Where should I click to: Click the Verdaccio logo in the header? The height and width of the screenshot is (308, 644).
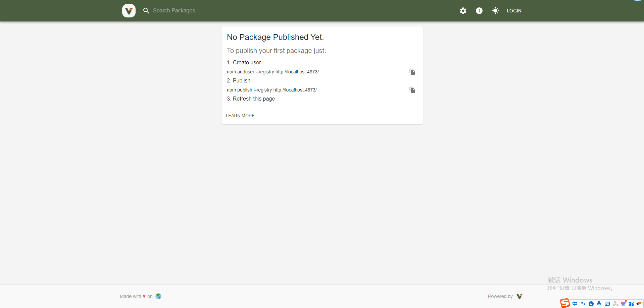coord(129,11)
